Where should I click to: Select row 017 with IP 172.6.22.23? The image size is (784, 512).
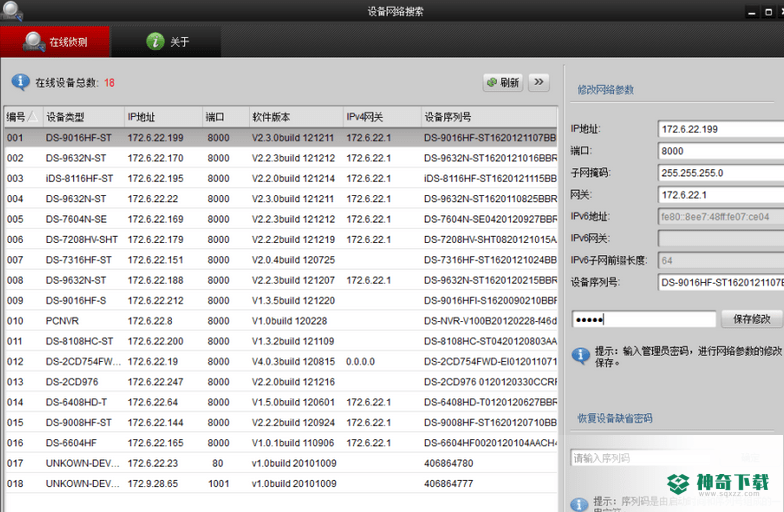tap(281, 463)
